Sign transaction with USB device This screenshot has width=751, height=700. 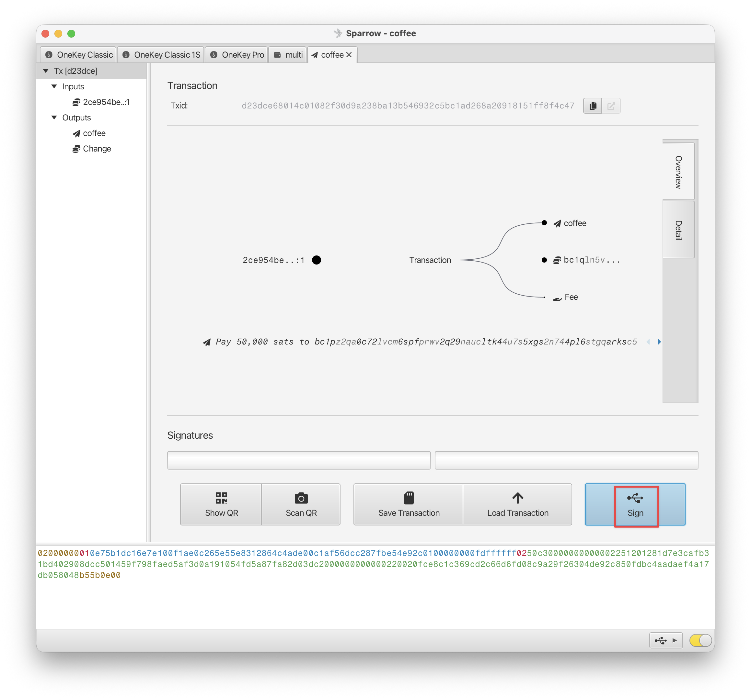pos(635,504)
